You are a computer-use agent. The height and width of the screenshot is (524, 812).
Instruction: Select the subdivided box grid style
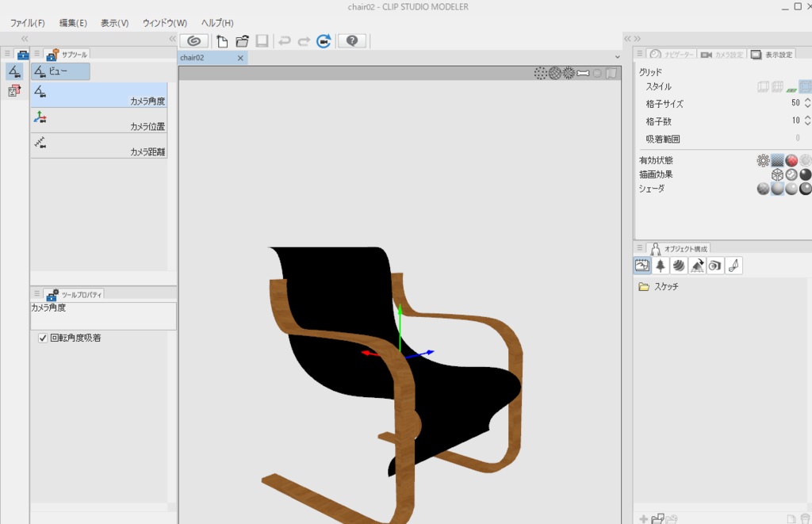777,87
